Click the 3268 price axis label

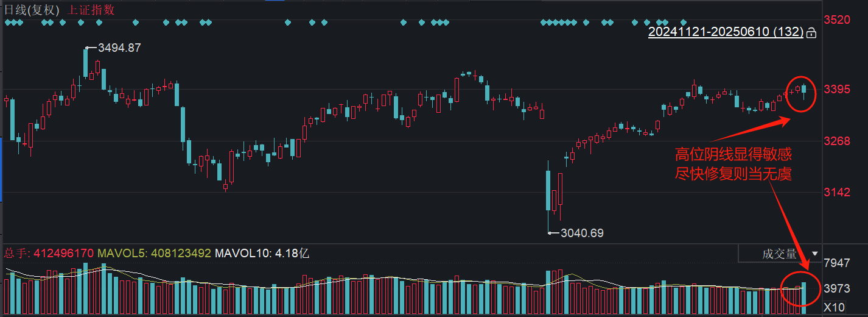point(836,141)
